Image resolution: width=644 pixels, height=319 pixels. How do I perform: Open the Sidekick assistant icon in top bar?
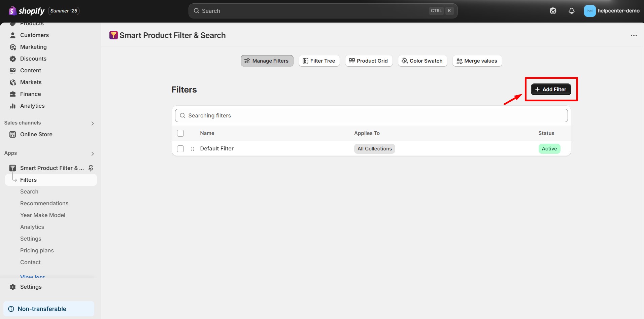tap(553, 11)
